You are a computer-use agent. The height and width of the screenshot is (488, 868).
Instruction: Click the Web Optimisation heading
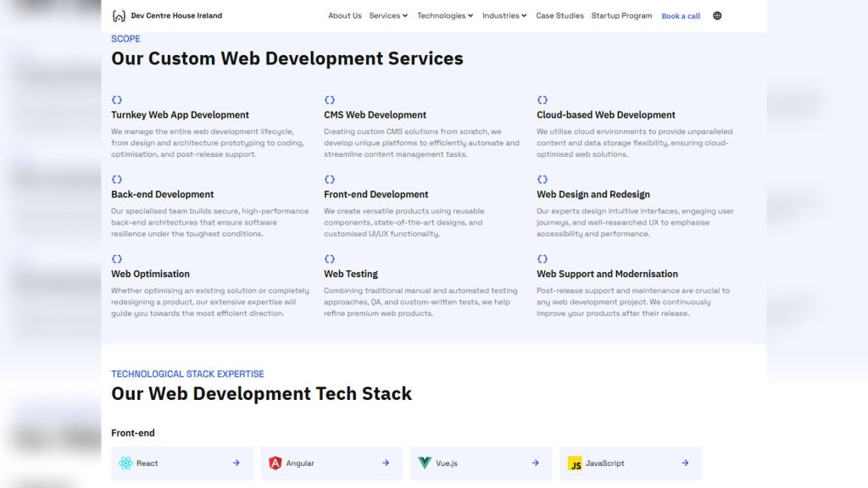coord(150,274)
